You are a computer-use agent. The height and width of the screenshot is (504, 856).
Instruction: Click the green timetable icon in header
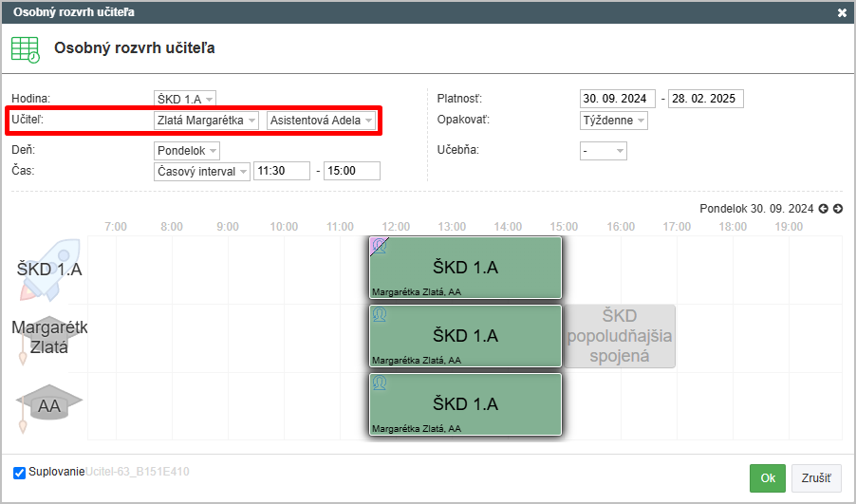point(26,49)
